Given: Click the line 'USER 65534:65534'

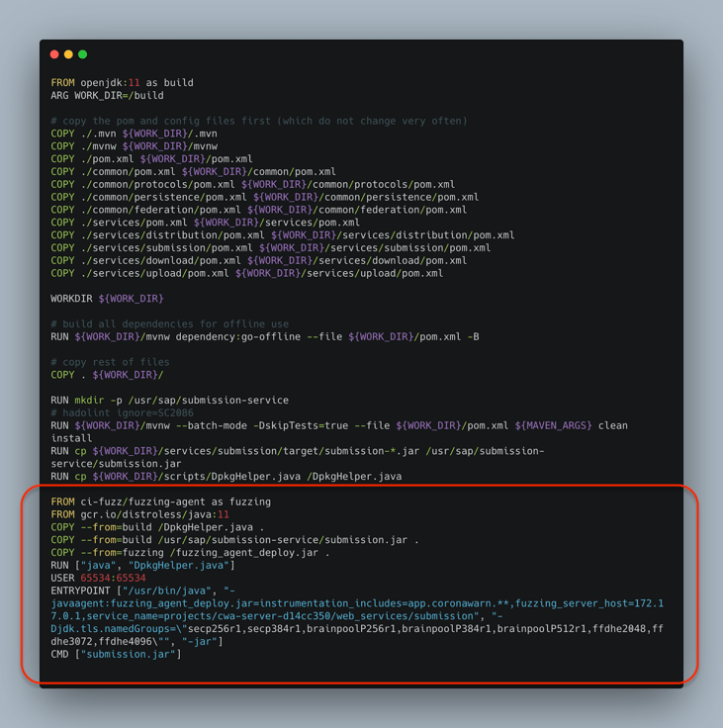Looking at the screenshot, I should coord(98,578).
